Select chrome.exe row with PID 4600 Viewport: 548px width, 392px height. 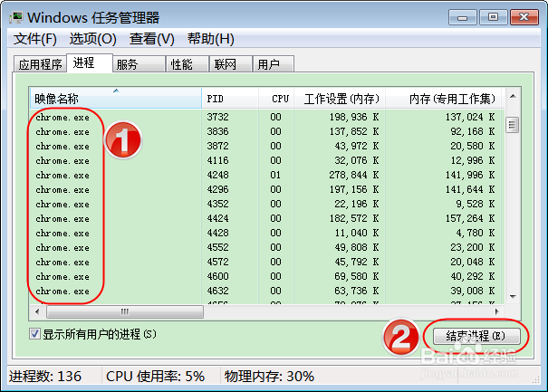(266, 277)
